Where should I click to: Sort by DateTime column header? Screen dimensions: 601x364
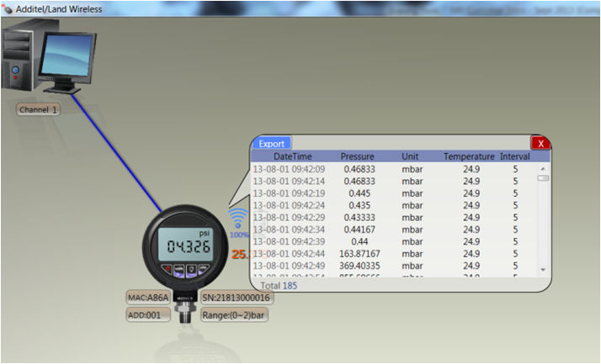pyautogui.click(x=292, y=156)
